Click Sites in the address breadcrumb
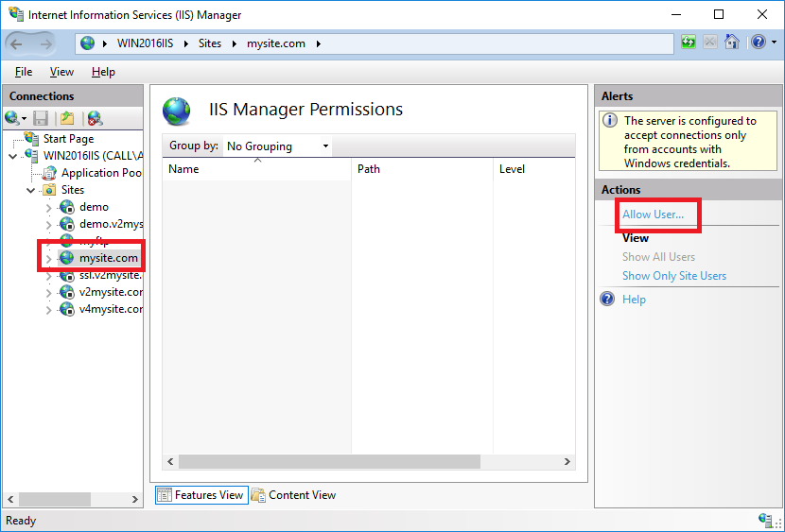The height and width of the screenshot is (532, 785). click(x=210, y=43)
